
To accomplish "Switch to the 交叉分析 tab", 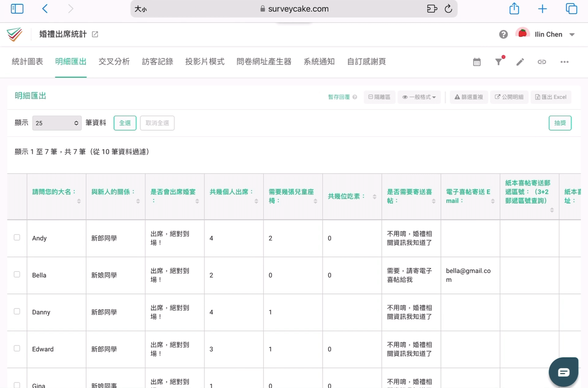I will (x=114, y=61).
